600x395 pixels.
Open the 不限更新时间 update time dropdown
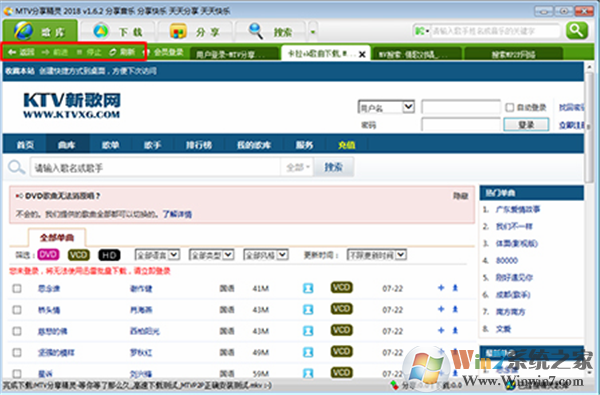377,255
